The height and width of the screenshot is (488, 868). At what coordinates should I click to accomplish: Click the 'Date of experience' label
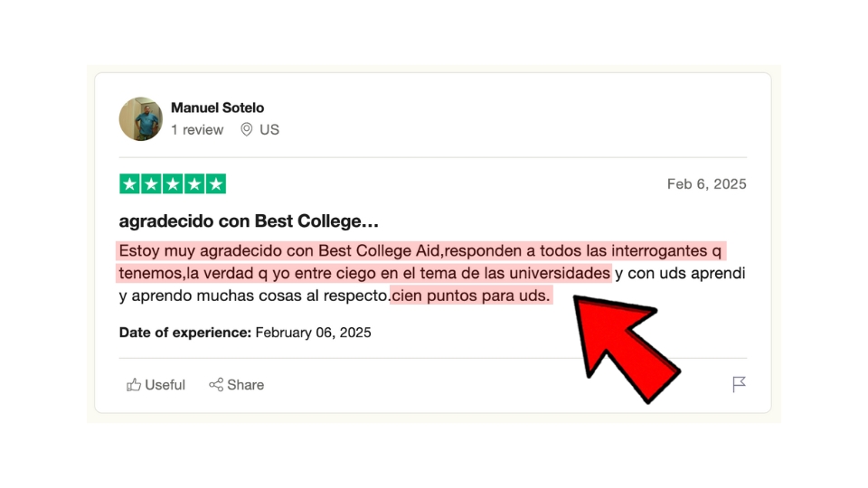[x=184, y=333]
